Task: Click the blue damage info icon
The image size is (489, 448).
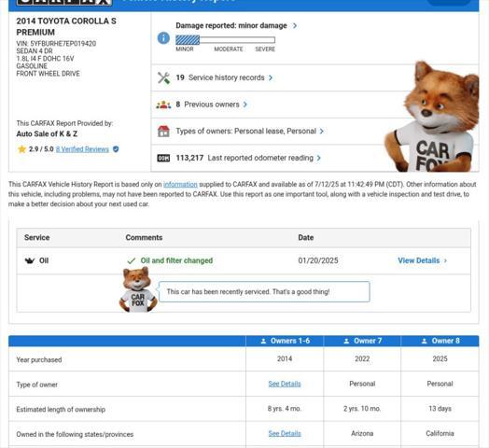Action: (163, 38)
